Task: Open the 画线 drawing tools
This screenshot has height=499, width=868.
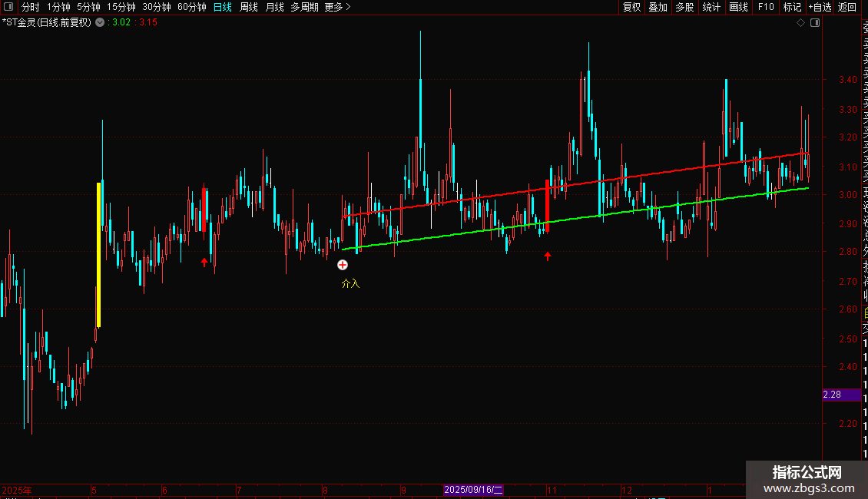Action: [x=738, y=7]
